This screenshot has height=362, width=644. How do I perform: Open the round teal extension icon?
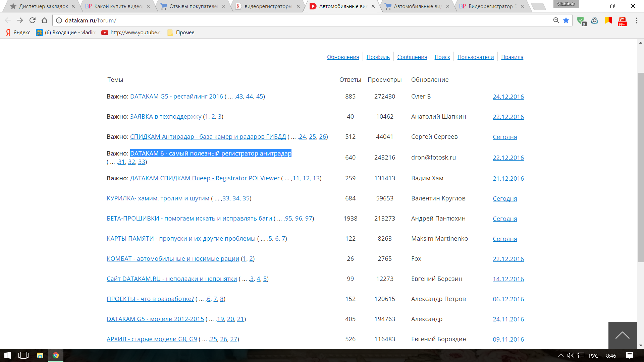595,20
